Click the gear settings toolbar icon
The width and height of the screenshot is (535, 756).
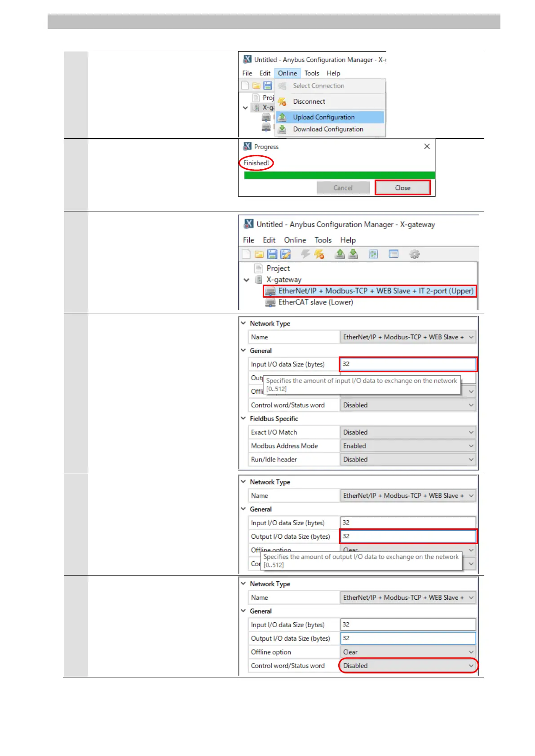(414, 254)
